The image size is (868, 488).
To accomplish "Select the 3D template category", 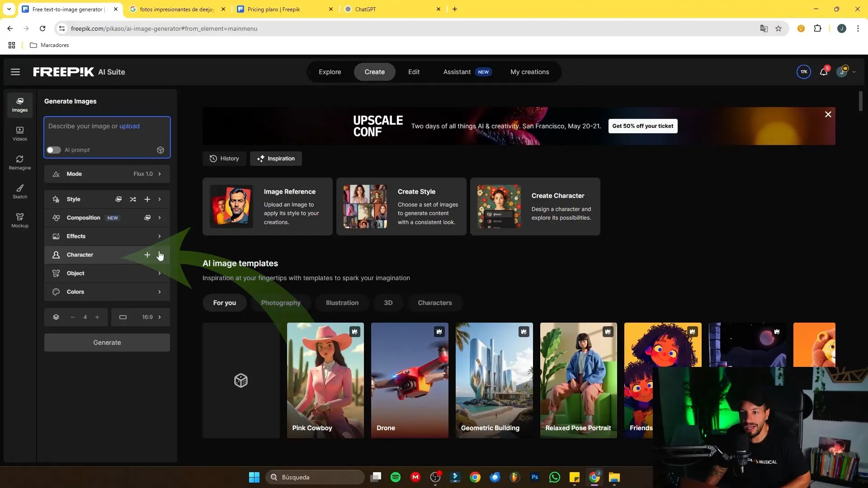I will 388,303.
